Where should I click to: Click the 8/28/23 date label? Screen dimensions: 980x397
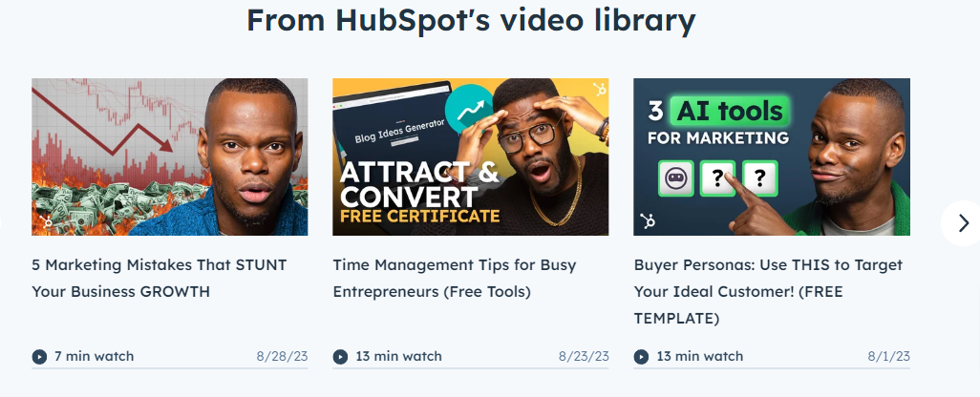click(282, 356)
